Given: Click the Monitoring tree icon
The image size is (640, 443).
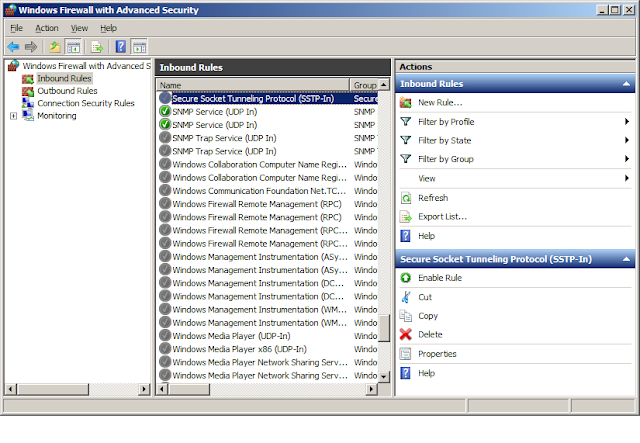Looking at the screenshot, I should click(28, 116).
